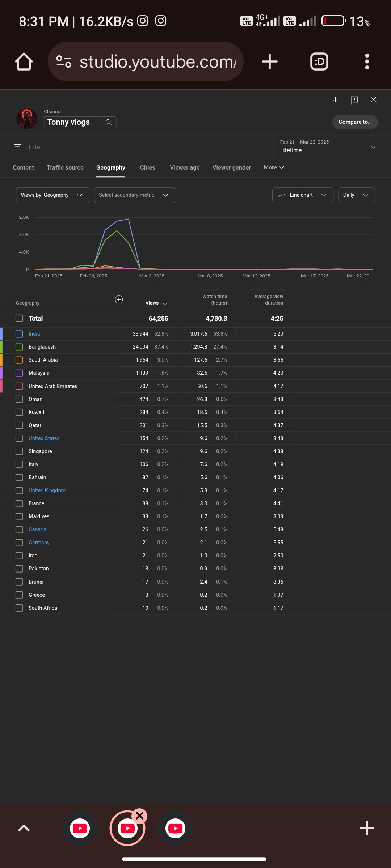The width and height of the screenshot is (391, 868).
Task: Click the Watch time (hours) column header
Action: [x=215, y=299]
